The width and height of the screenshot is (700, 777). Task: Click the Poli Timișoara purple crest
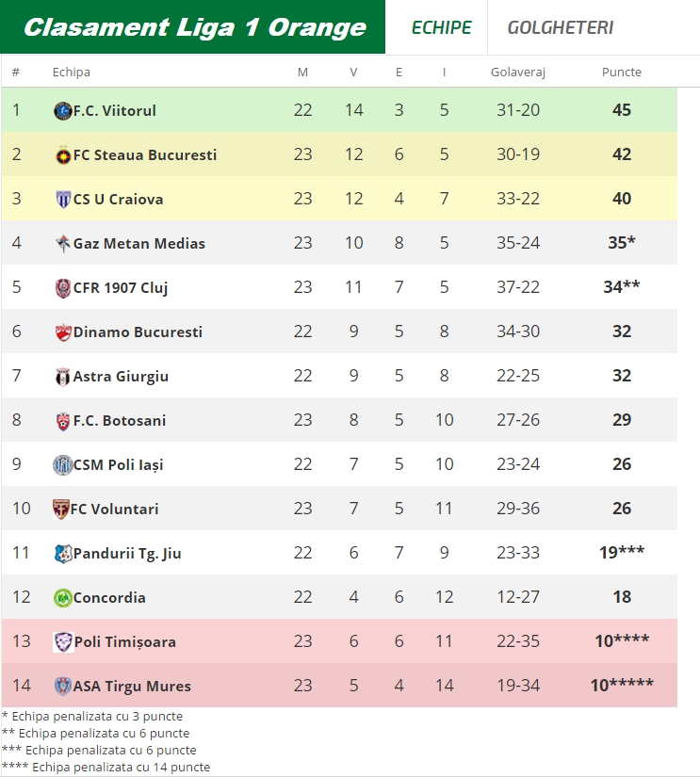[x=63, y=641]
